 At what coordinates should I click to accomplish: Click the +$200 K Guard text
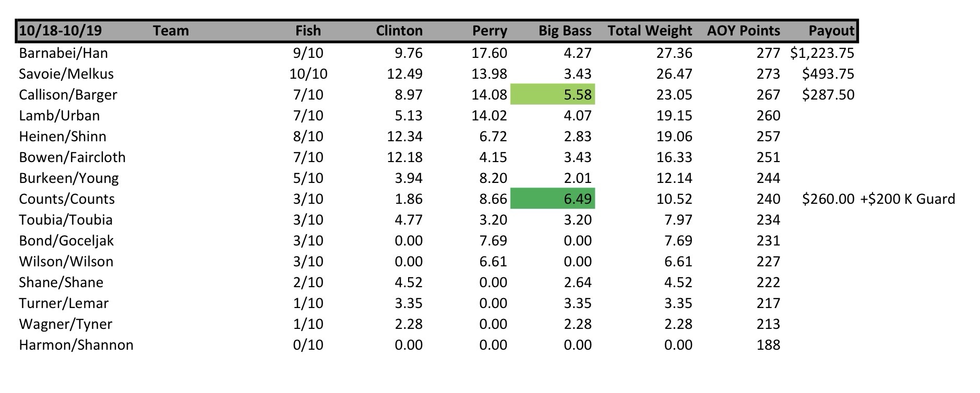pyautogui.click(x=907, y=199)
